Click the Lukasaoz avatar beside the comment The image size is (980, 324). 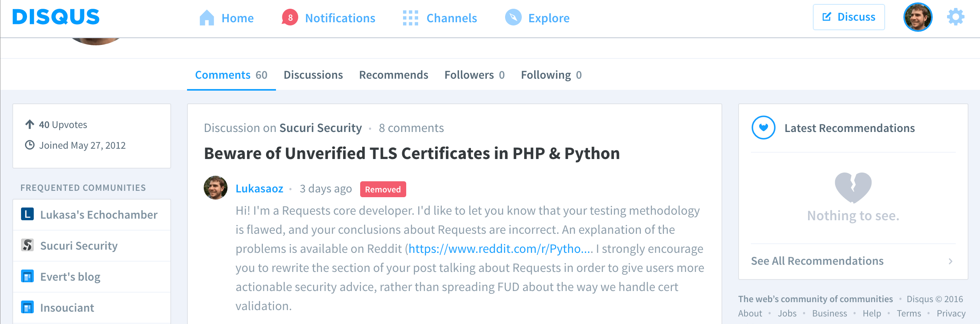pyautogui.click(x=216, y=188)
